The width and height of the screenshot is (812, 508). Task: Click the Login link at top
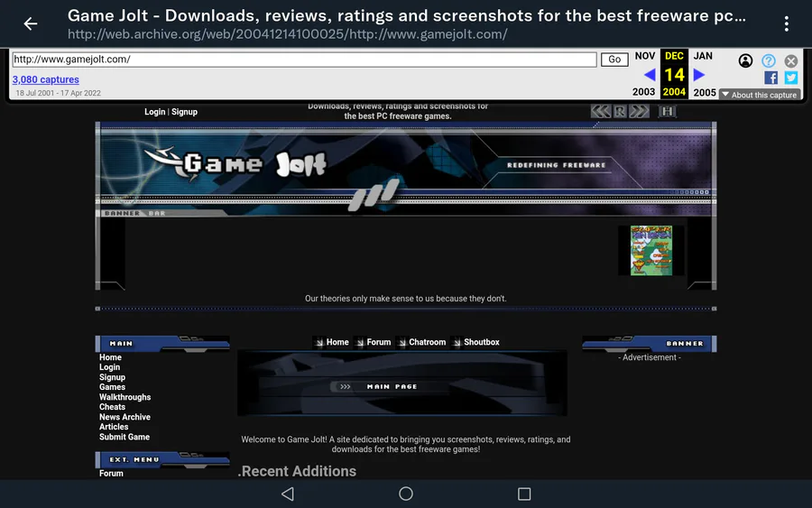tap(155, 112)
